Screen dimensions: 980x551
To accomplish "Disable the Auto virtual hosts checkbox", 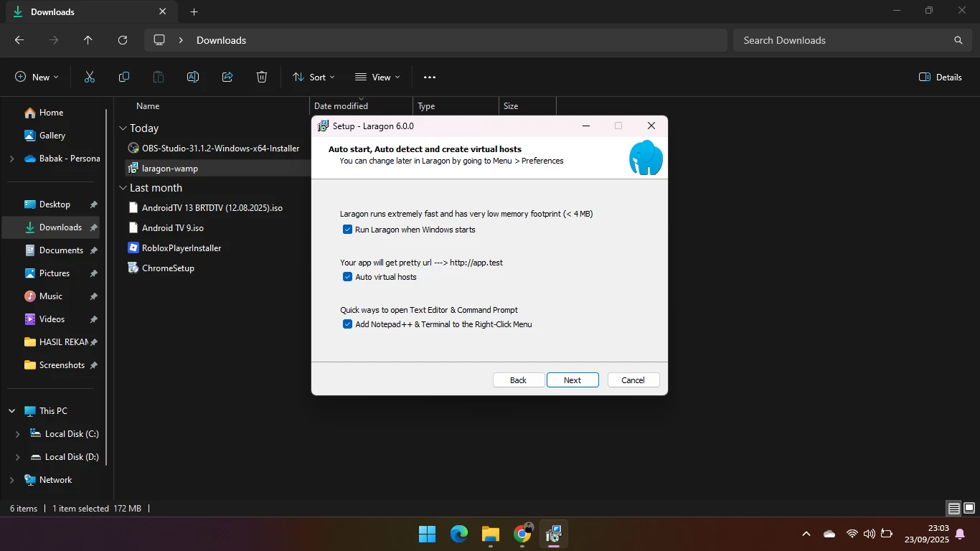I will pyautogui.click(x=348, y=277).
